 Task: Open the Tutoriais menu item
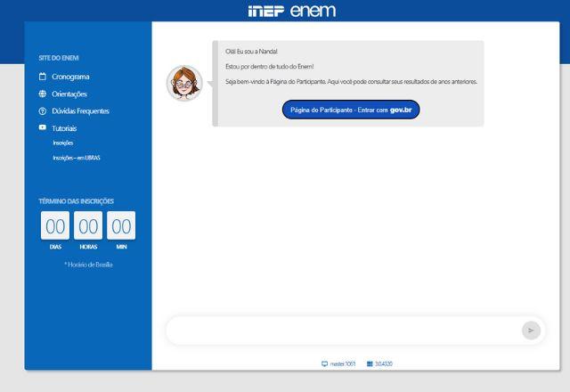(64, 128)
